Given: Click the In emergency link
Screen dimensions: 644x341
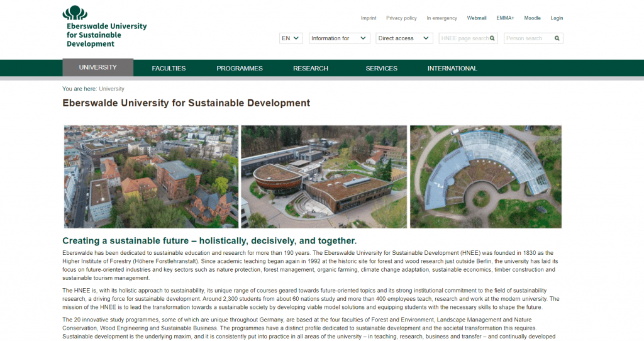Looking at the screenshot, I should tap(441, 18).
